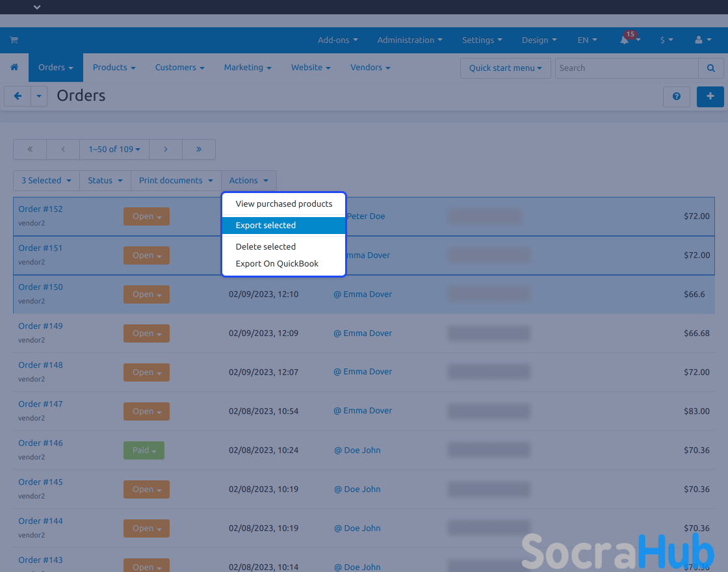This screenshot has width=728, height=572.
Task: Click the plus button to add order
Action: coord(710,96)
